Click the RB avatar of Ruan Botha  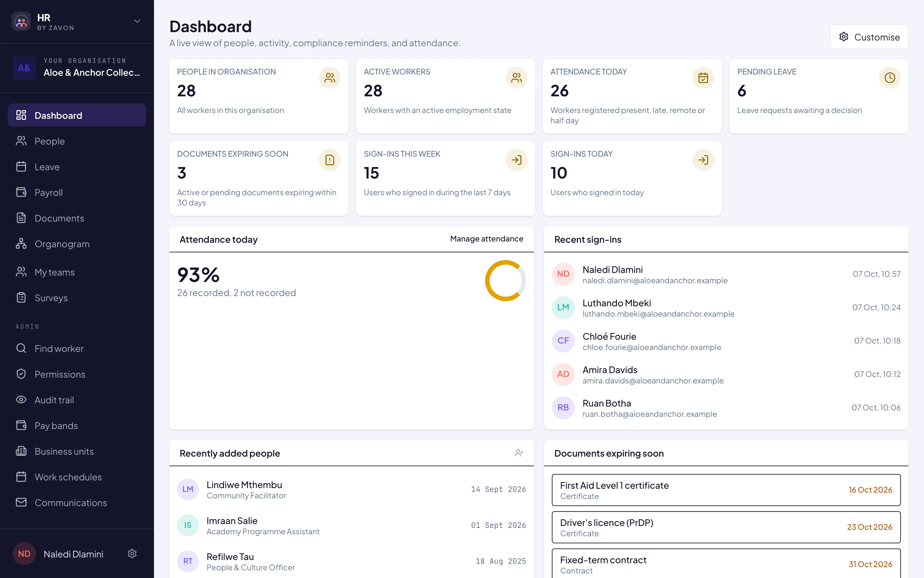[x=563, y=407]
